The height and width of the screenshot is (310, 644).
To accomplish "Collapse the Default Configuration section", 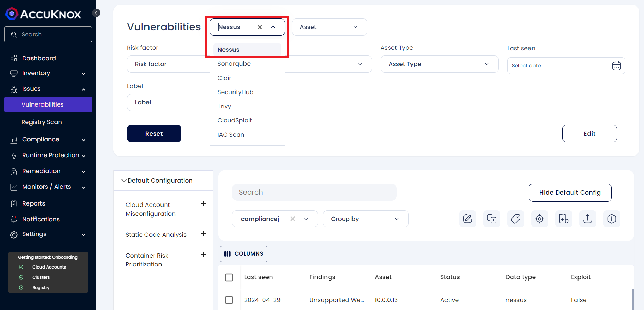I will (124, 181).
